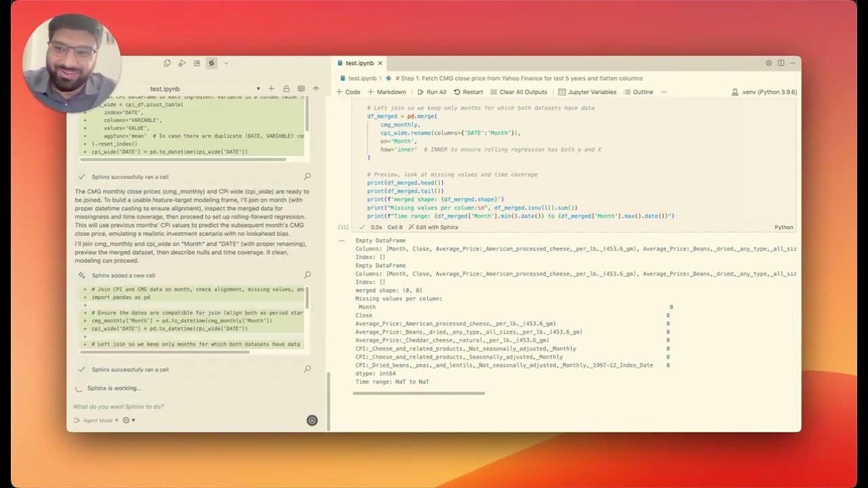The height and width of the screenshot is (488, 868).
Task: Select the test.ipynb editor tab
Action: coord(359,63)
